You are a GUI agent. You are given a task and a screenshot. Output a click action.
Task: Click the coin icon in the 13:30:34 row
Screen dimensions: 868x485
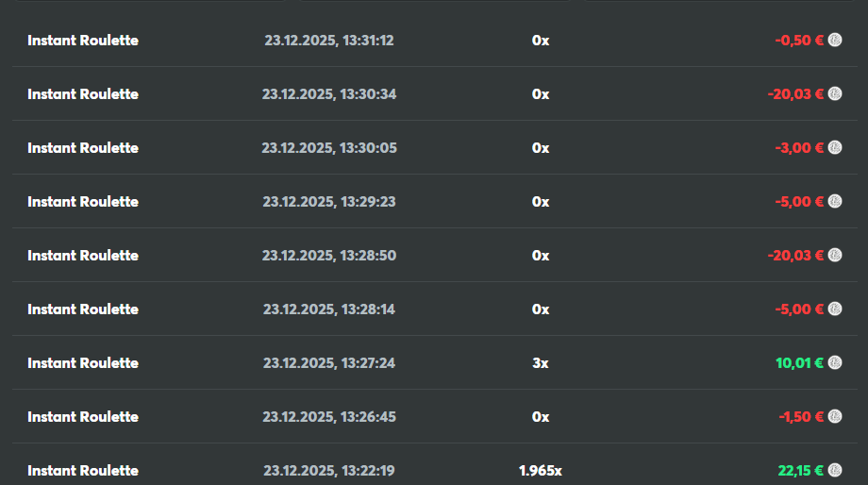point(835,94)
